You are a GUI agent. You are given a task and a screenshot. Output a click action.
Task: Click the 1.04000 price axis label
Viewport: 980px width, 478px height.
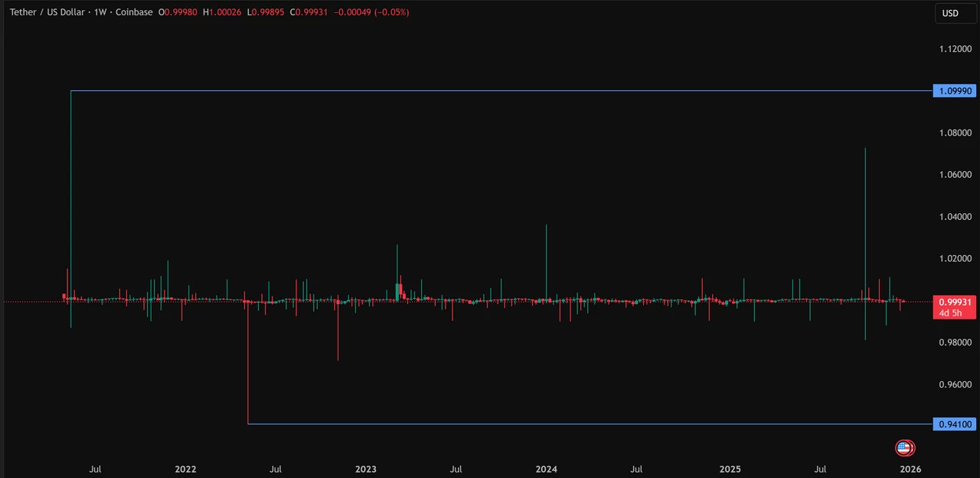point(955,217)
